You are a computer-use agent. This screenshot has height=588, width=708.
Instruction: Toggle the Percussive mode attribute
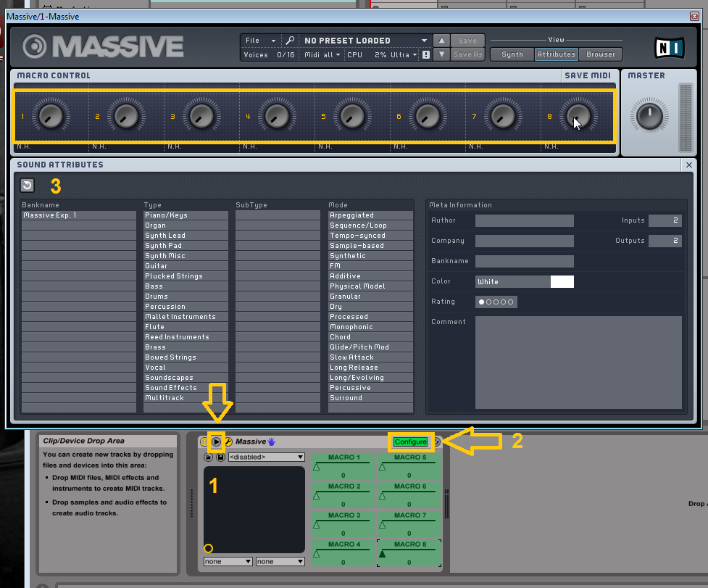click(x=370, y=388)
